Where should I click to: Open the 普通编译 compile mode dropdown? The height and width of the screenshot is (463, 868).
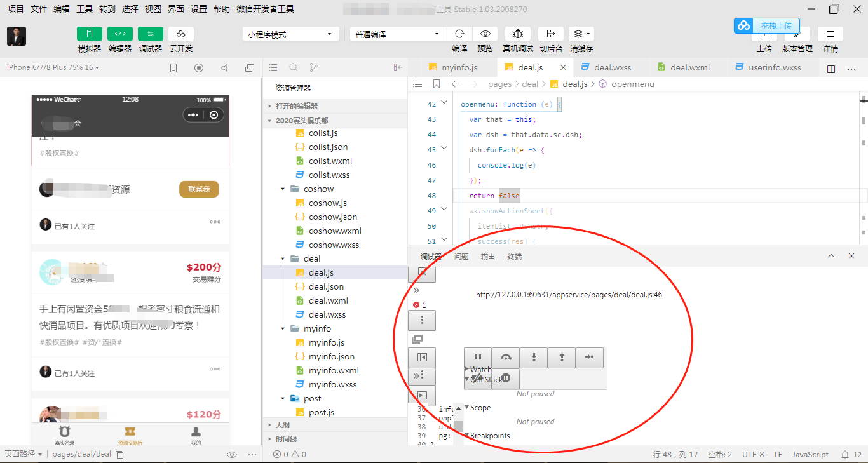(x=398, y=34)
